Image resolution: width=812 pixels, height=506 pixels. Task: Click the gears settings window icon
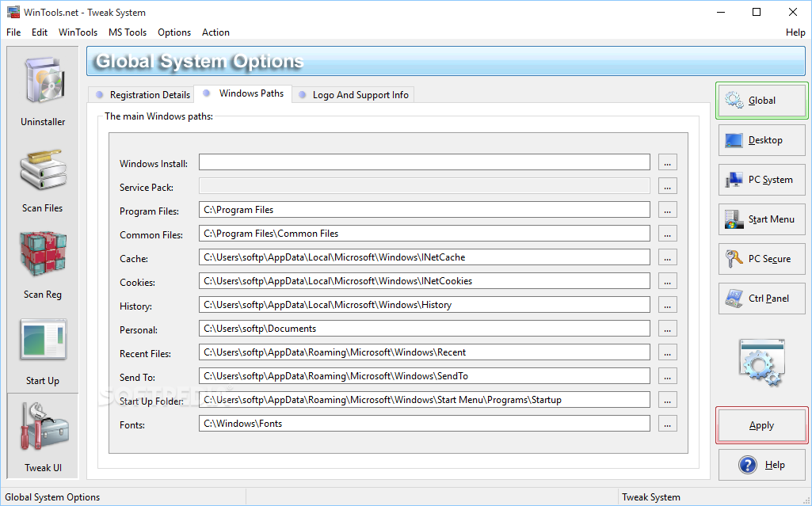pyautogui.click(x=761, y=362)
